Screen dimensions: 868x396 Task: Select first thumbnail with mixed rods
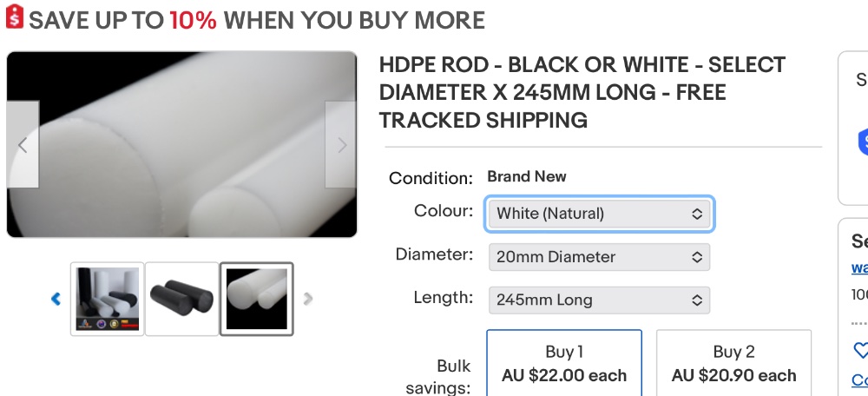tap(107, 299)
